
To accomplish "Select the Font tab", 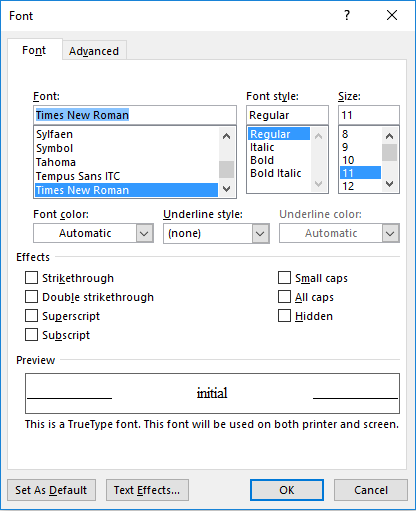I will [34, 50].
